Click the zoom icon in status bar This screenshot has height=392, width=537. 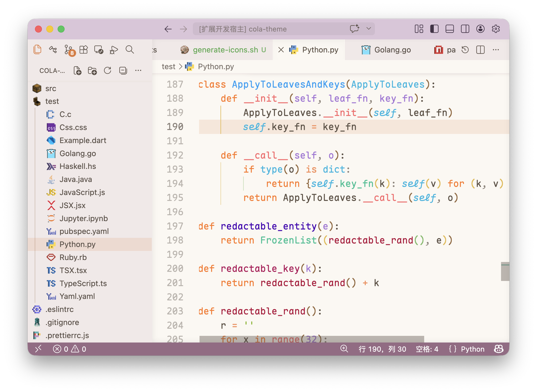344,349
